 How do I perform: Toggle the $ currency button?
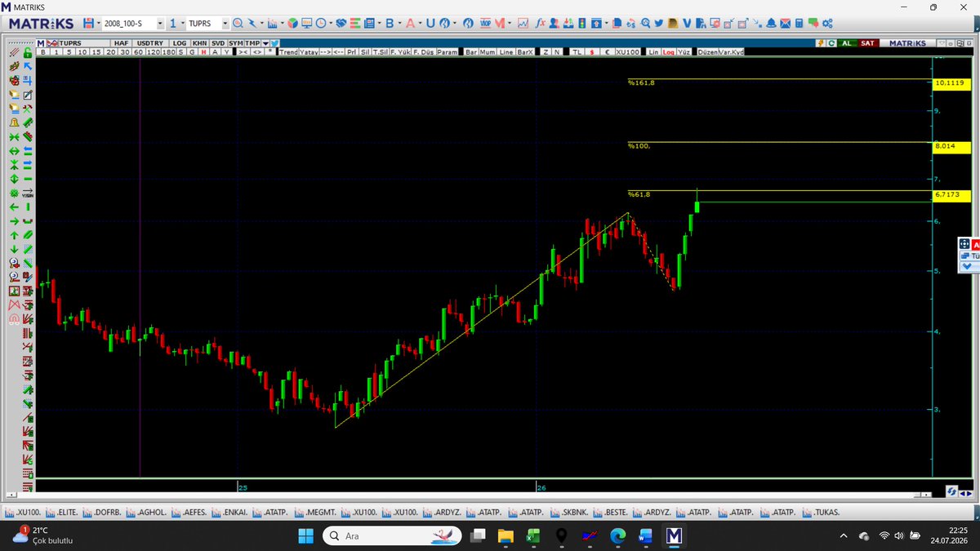pos(590,51)
